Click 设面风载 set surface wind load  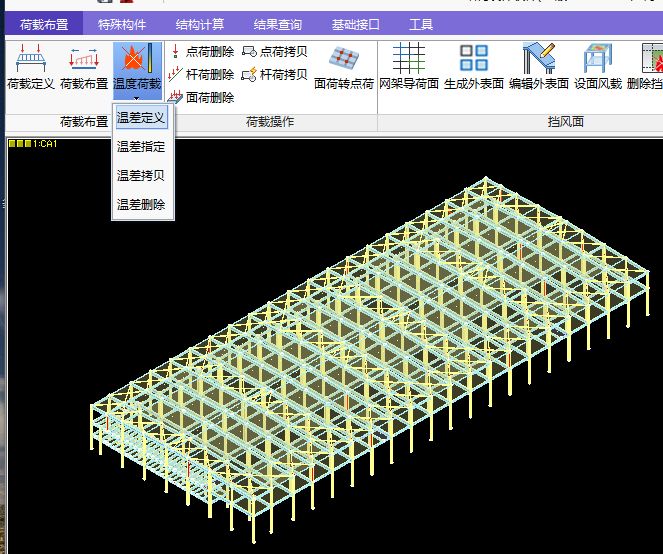[597, 66]
